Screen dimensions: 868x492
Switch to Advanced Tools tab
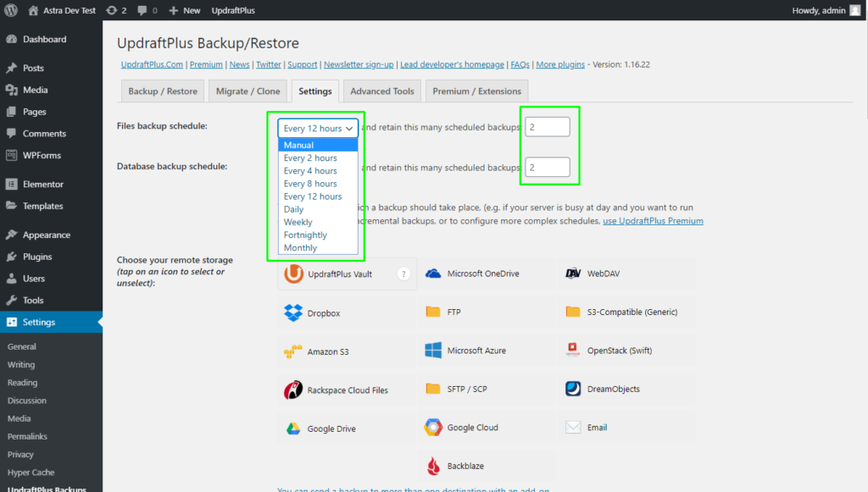click(382, 91)
